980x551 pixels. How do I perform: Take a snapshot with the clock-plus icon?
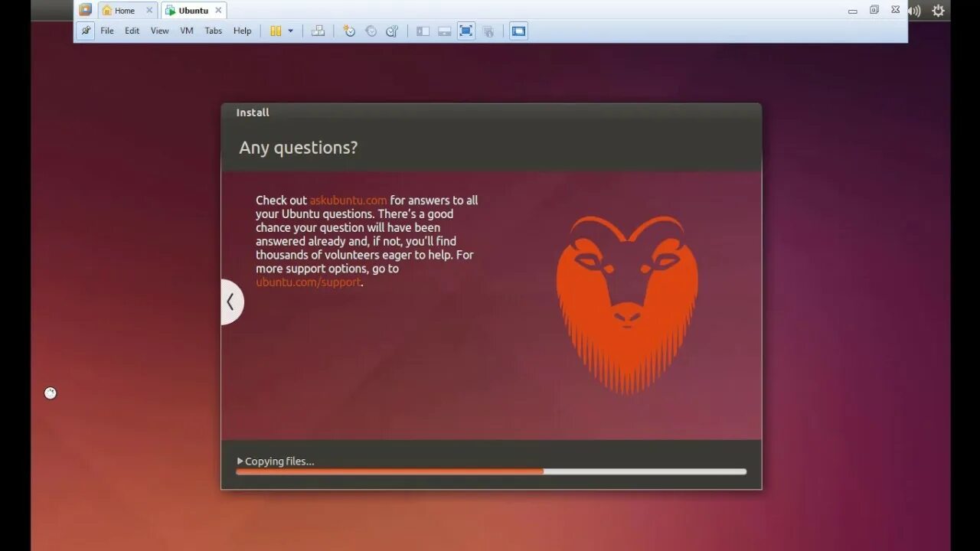point(349,31)
